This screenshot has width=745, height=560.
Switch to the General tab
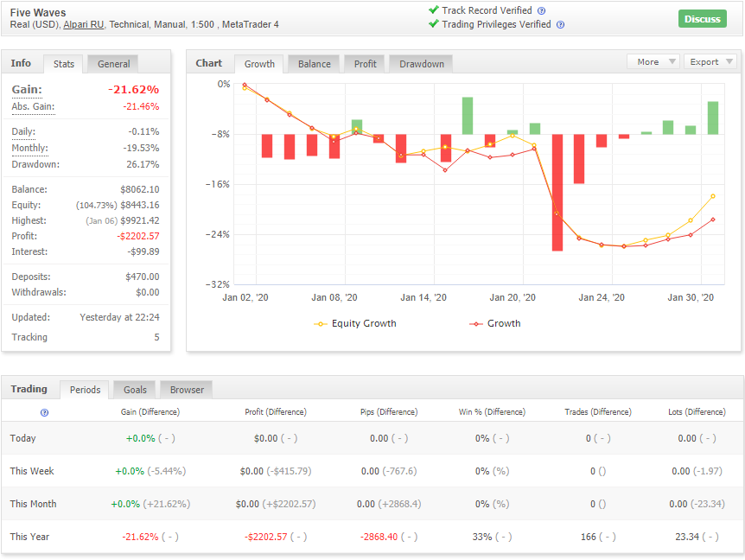coord(113,64)
